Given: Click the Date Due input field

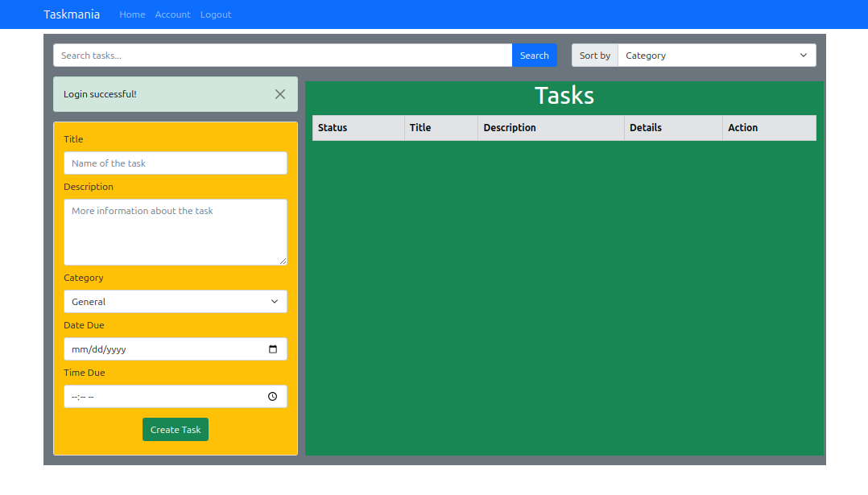Looking at the screenshot, I should click(161, 349).
